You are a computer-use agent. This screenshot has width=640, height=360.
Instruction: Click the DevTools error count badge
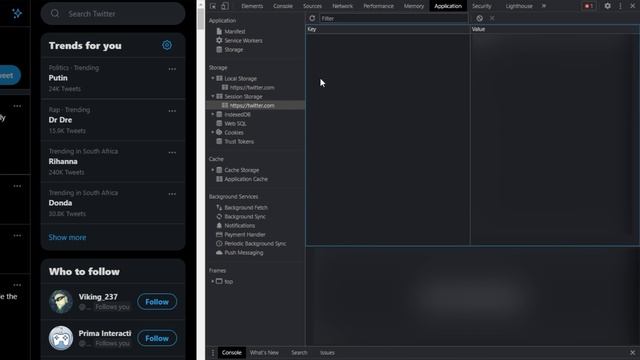588,6
